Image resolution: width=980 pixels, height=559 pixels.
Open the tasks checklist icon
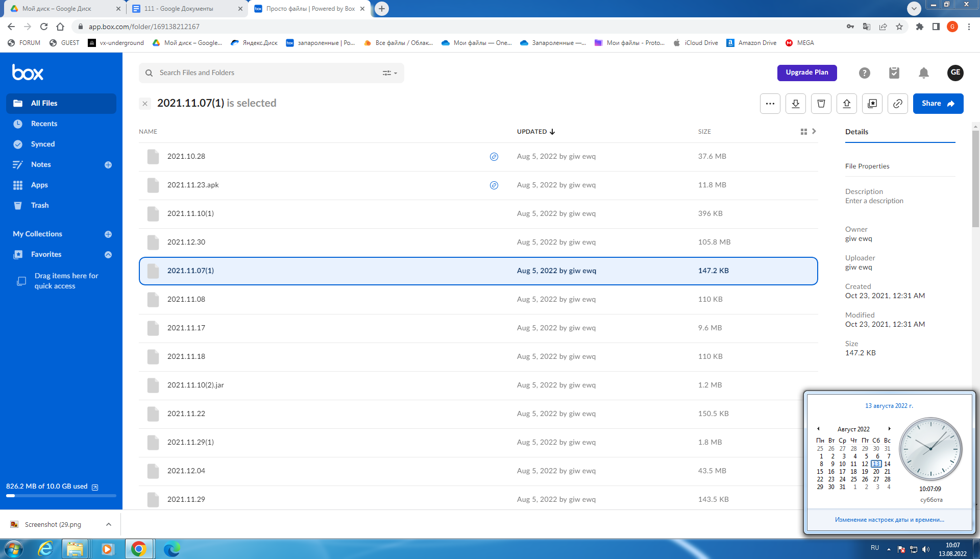click(x=894, y=73)
